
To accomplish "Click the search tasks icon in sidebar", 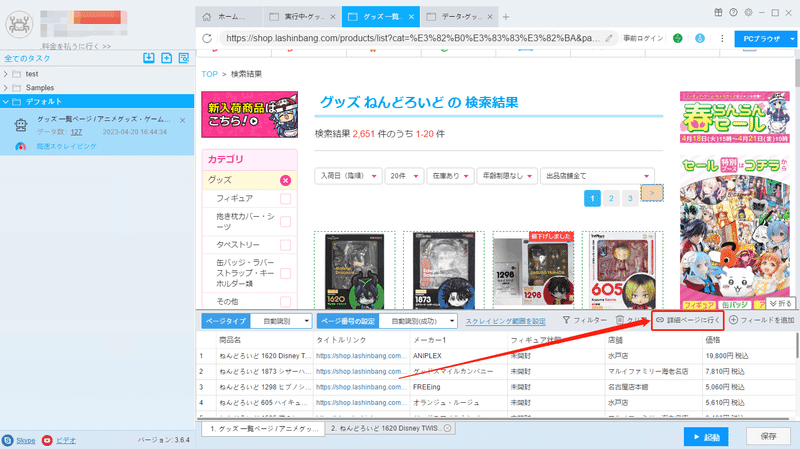I will [184, 58].
